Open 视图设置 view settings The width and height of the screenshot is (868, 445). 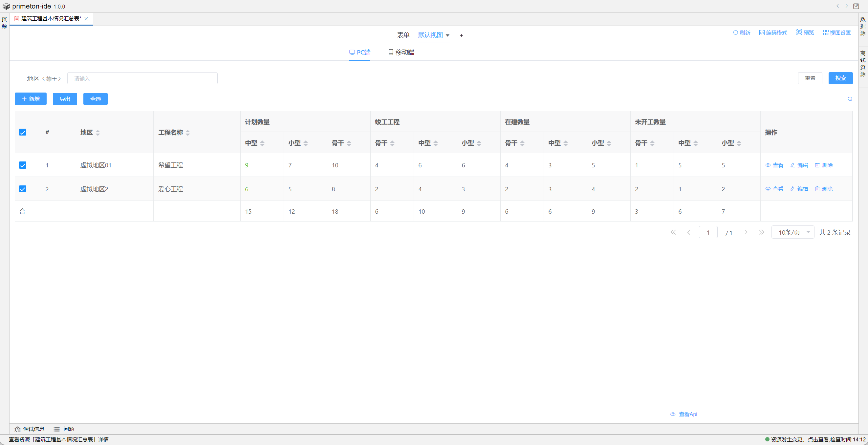pos(837,33)
